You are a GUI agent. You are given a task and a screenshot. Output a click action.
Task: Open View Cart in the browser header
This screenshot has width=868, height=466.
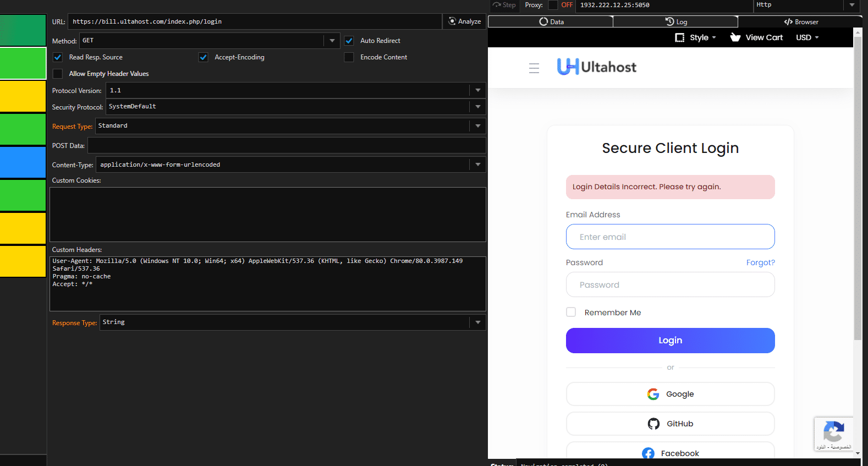[756, 37]
